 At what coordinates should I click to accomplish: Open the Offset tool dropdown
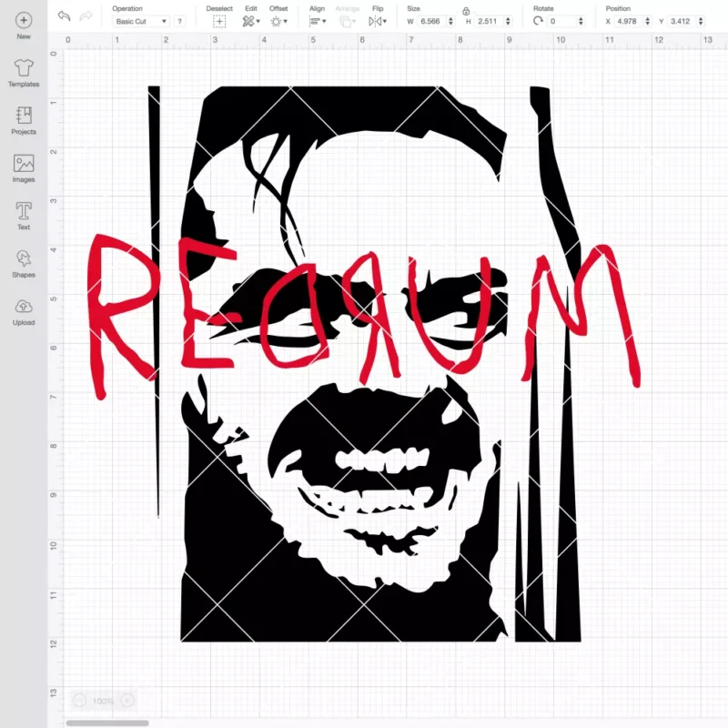pyautogui.click(x=278, y=21)
